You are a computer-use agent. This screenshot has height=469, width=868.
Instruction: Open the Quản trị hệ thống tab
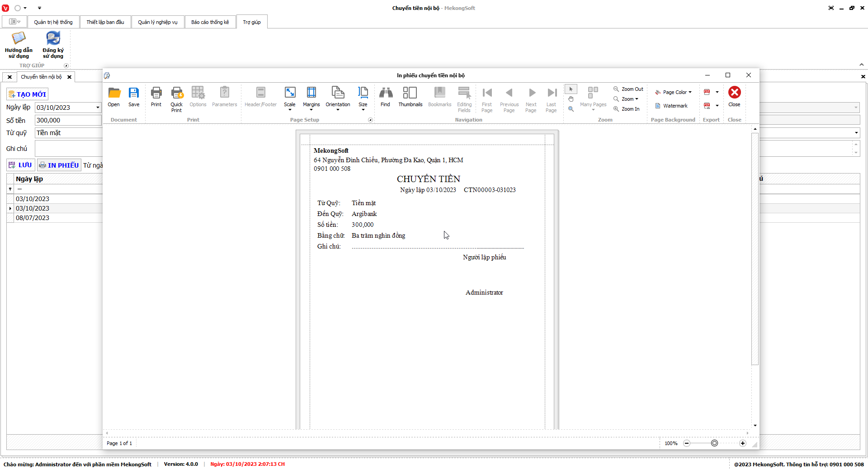point(53,22)
